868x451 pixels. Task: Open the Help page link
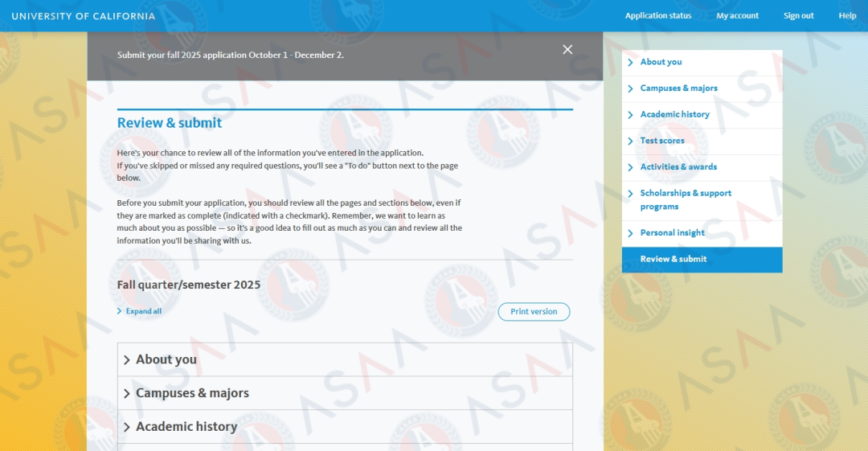coord(847,16)
